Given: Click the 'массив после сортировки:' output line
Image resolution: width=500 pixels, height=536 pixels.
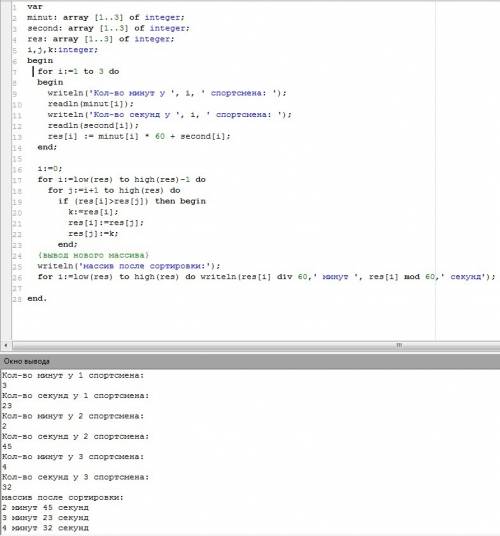Looking at the screenshot, I should tap(63, 497).
